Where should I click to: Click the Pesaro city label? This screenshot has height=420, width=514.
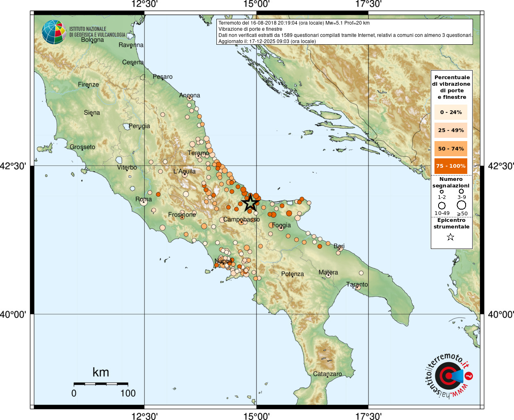[163, 77]
